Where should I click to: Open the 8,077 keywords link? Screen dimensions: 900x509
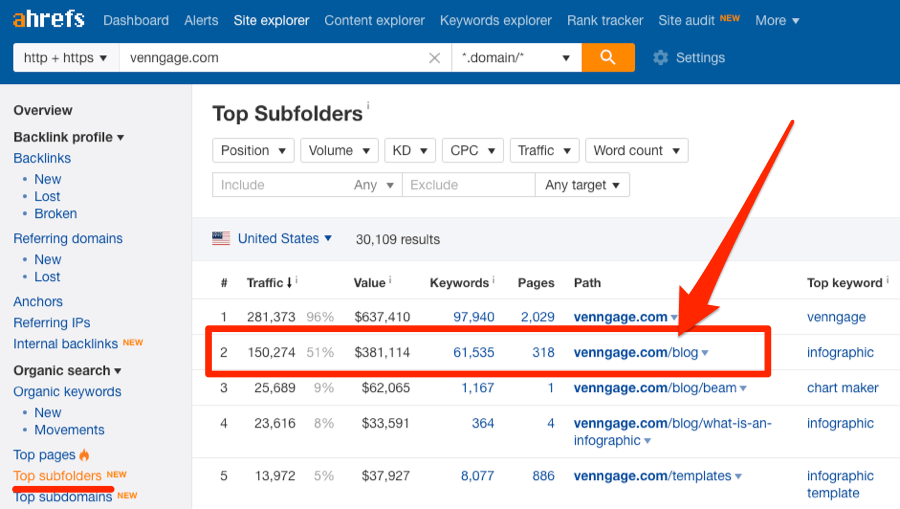478,476
